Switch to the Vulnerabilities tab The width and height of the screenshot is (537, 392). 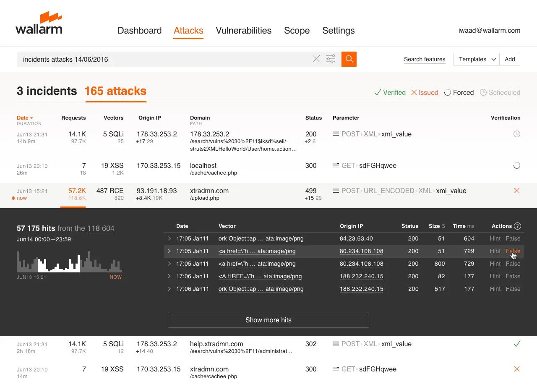244,30
